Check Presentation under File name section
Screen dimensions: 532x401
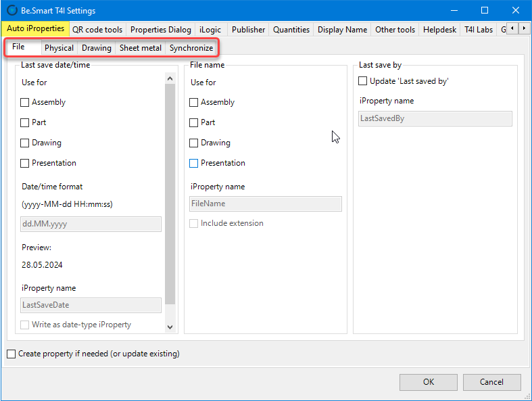click(x=195, y=164)
